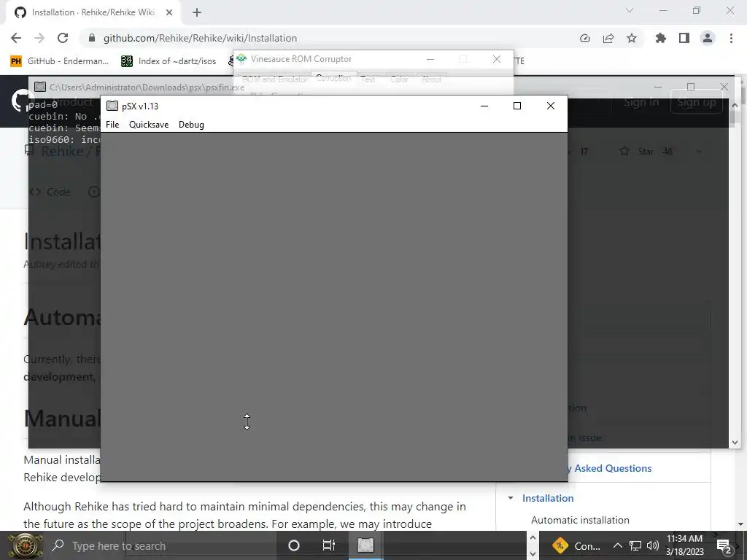Close the pSX v1.13 window
The width and height of the screenshot is (747, 560).
tap(550, 106)
